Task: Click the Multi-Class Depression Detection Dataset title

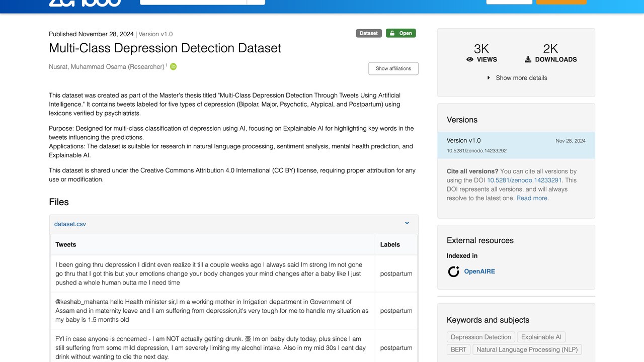Action: [165, 48]
